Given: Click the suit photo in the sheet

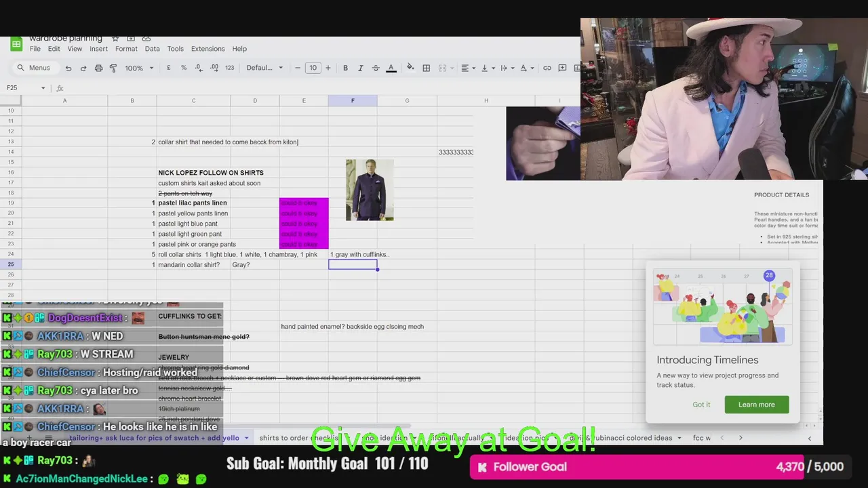Looking at the screenshot, I should [370, 190].
